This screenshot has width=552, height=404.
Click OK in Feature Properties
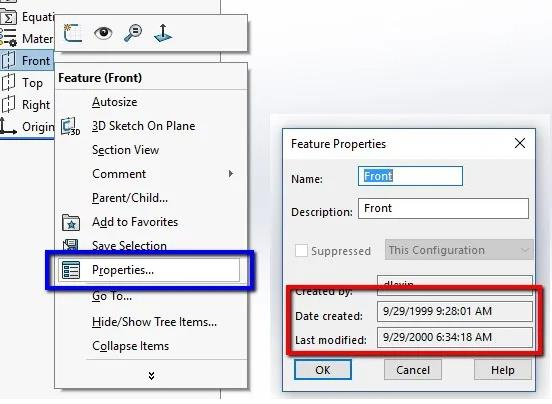coord(323,370)
